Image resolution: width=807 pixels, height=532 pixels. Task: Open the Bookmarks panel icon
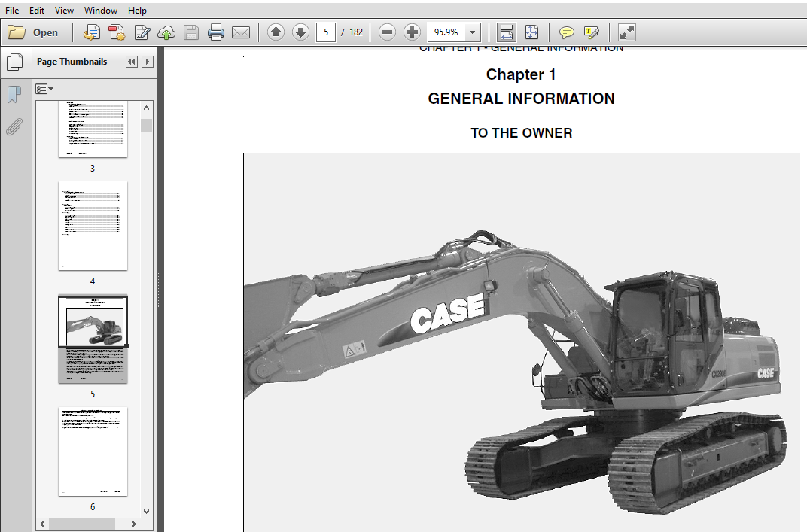click(x=14, y=94)
